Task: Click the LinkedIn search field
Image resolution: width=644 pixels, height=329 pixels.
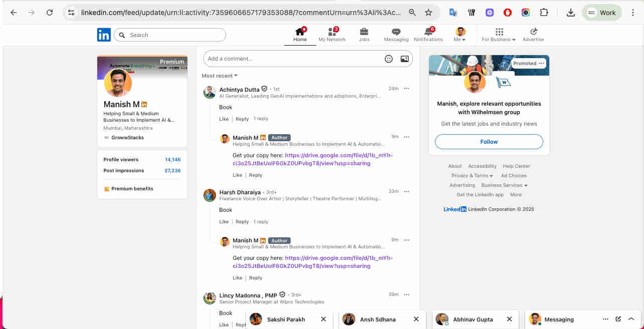Action: [170, 35]
